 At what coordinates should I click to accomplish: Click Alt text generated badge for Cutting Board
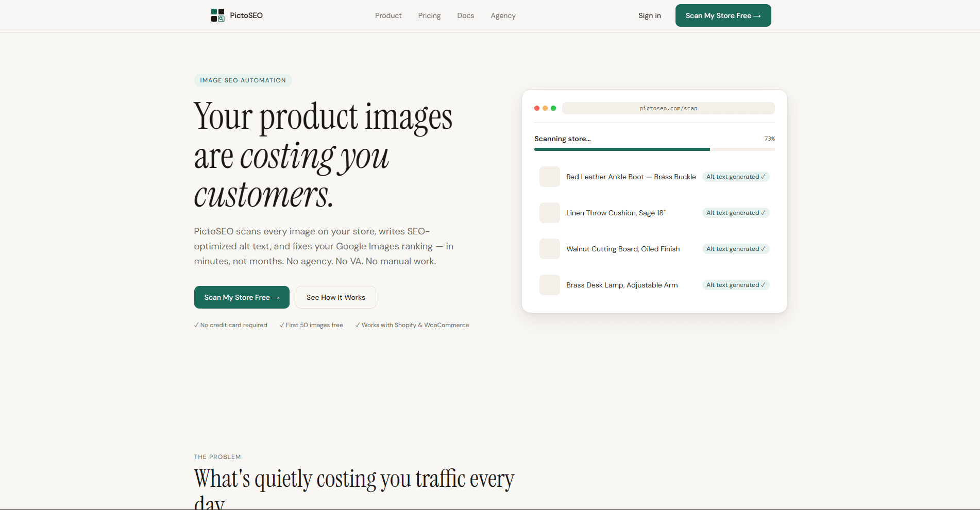click(736, 249)
